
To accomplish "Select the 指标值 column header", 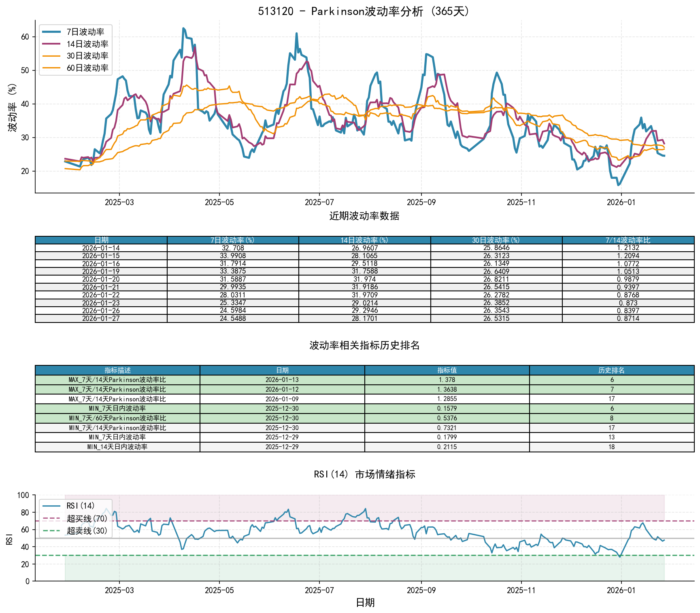I will pyautogui.click(x=447, y=370).
